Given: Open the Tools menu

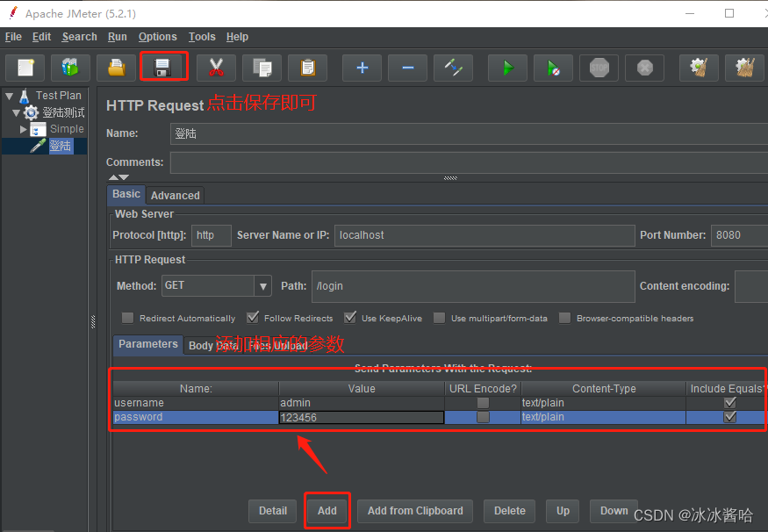Looking at the screenshot, I should (202, 37).
